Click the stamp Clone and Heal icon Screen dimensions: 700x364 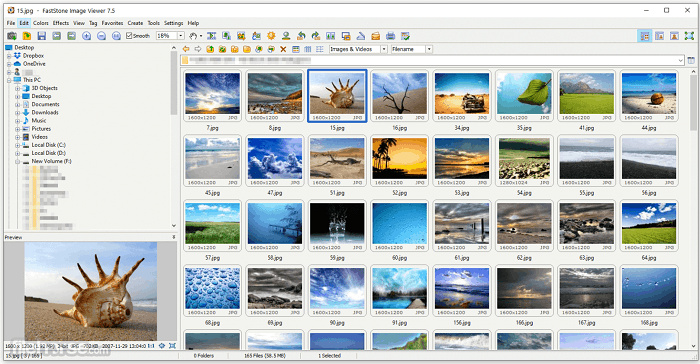286,36
